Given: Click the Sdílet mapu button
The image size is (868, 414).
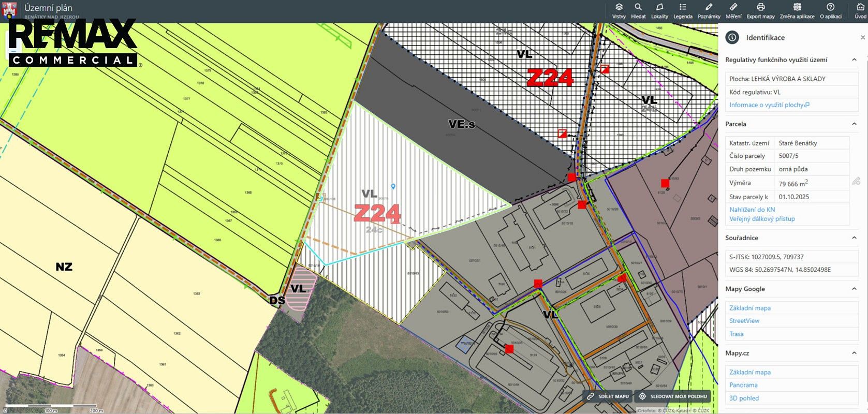Looking at the screenshot, I should pyautogui.click(x=608, y=396).
